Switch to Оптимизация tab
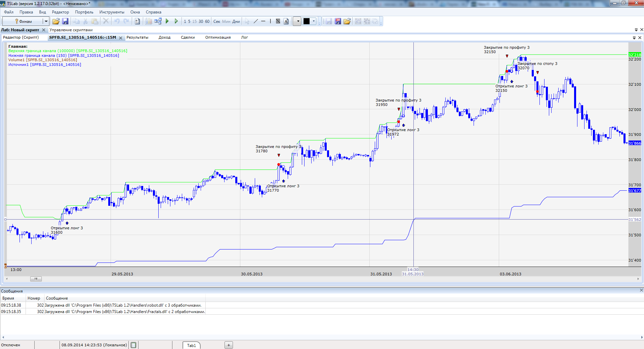Screen dimensions: 644x349 point(218,37)
